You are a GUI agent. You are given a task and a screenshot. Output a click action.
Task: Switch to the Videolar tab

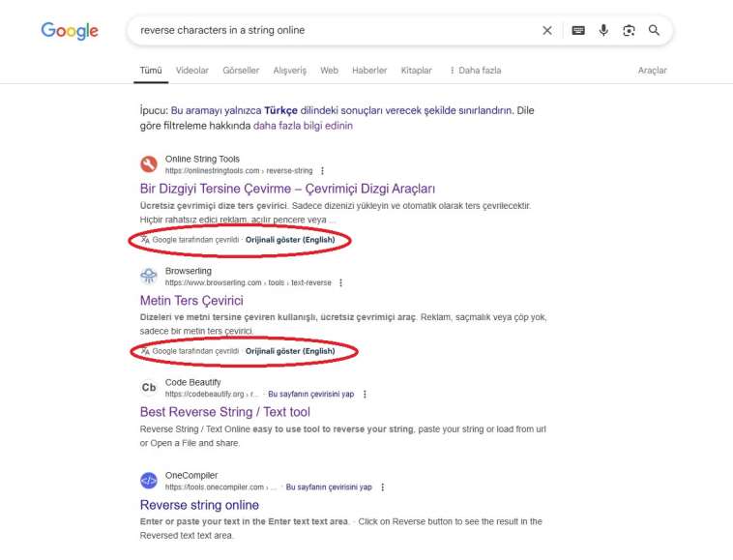click(x=191, y=71)
